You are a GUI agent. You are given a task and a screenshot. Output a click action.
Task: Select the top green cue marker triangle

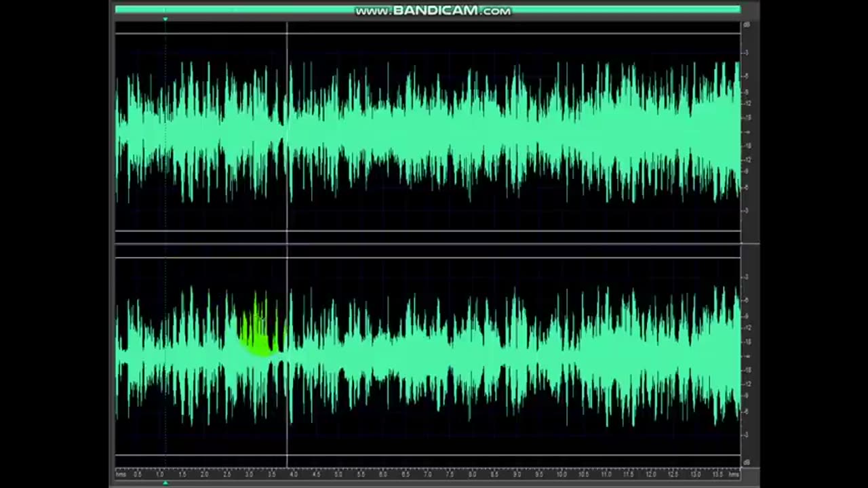[165, 19]
